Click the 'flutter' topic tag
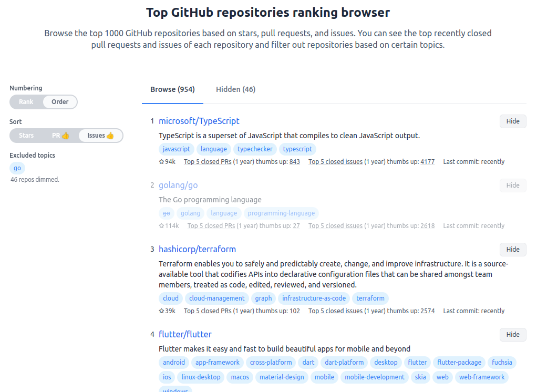 (417, 362)
